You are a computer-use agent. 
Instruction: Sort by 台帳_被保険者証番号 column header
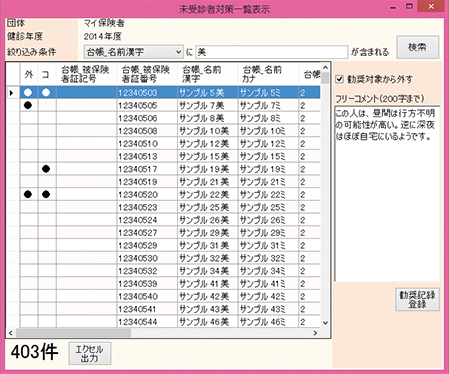[x=147, y=74]
